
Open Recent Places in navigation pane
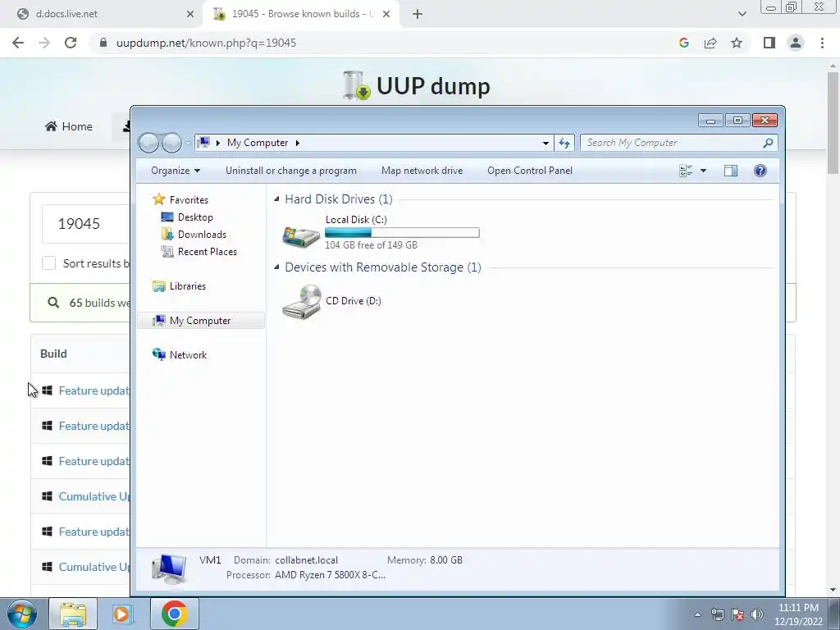tap(207, 251)
